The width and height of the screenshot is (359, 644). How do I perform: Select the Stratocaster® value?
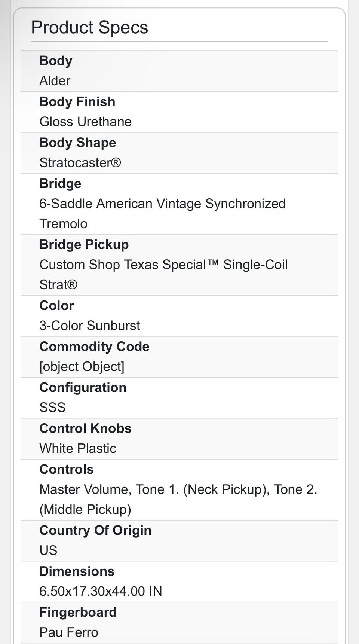tap(80, 163)
